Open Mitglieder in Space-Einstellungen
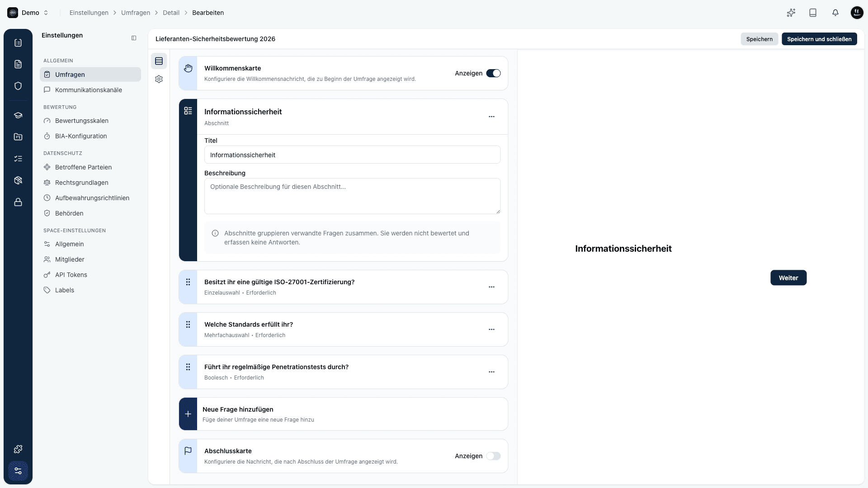Image resolution: width=868 pixels, height=488 pixels. pos(90,259)
